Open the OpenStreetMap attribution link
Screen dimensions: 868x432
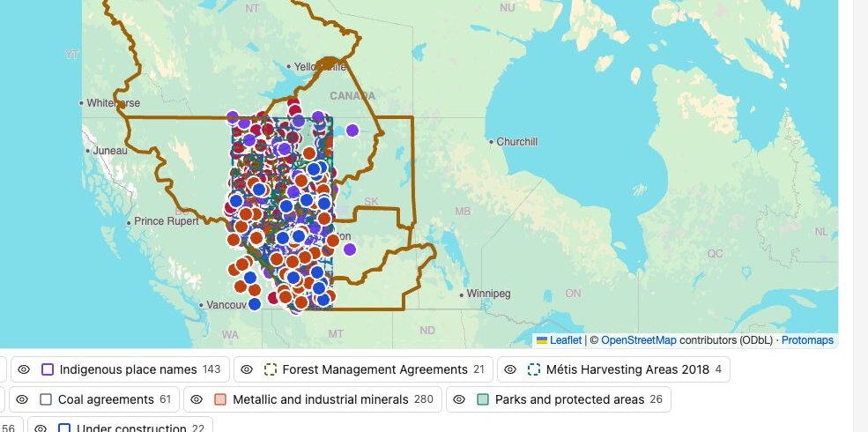point(639,340)
